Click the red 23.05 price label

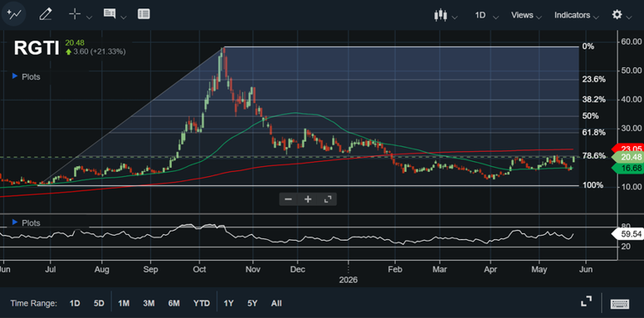[x=628, y=149]
